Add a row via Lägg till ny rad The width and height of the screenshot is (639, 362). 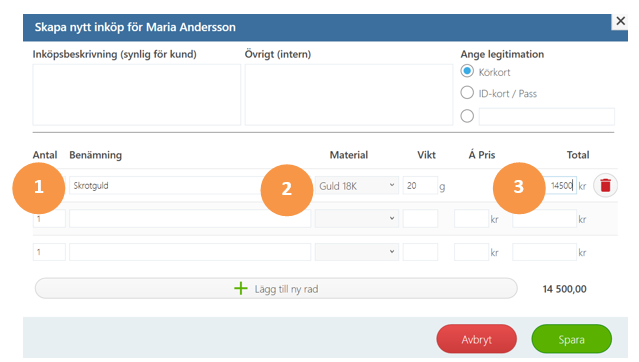[276, 289]
